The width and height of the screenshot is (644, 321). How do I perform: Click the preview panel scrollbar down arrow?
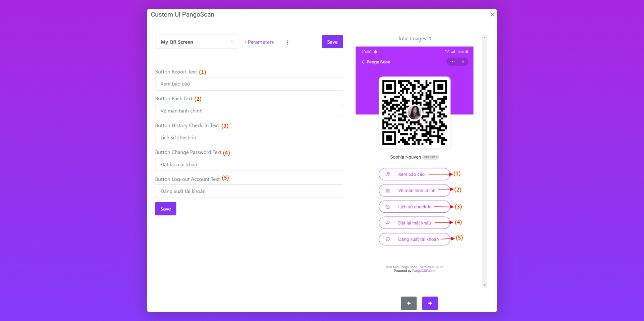(x=484, y=285)
